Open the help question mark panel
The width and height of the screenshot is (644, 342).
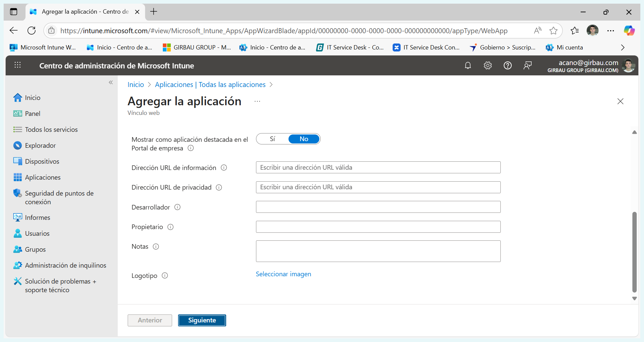[508, 65]
